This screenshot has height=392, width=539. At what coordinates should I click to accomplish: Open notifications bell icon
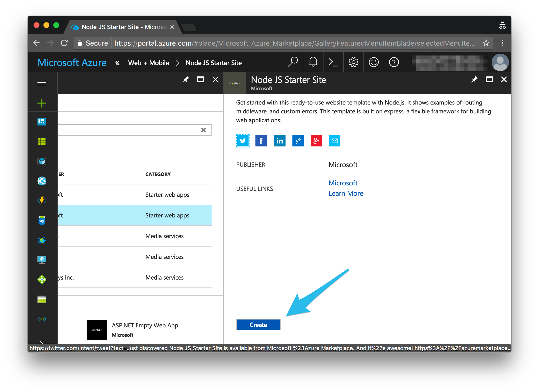click(313, 62)
